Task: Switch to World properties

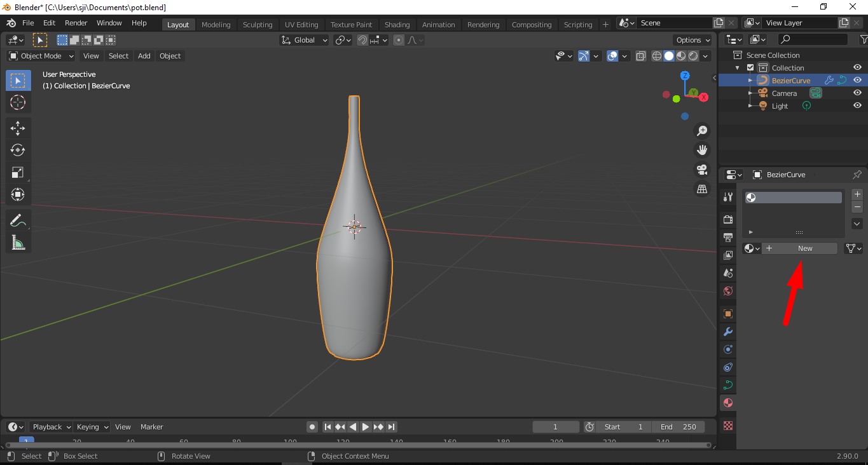Action: pyautogui.click(x=727, y=290)
